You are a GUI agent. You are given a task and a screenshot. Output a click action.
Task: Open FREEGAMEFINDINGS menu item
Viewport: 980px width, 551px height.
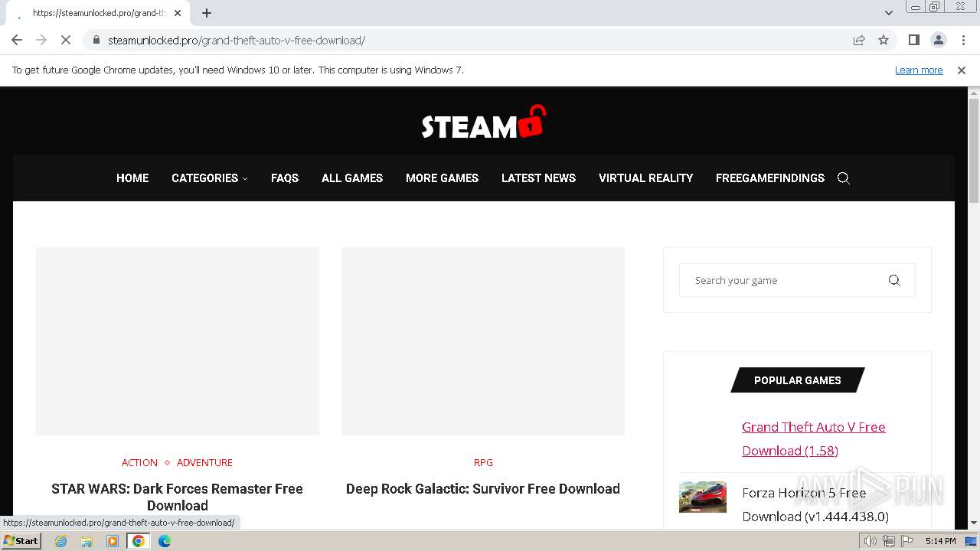tap(770, 178)
